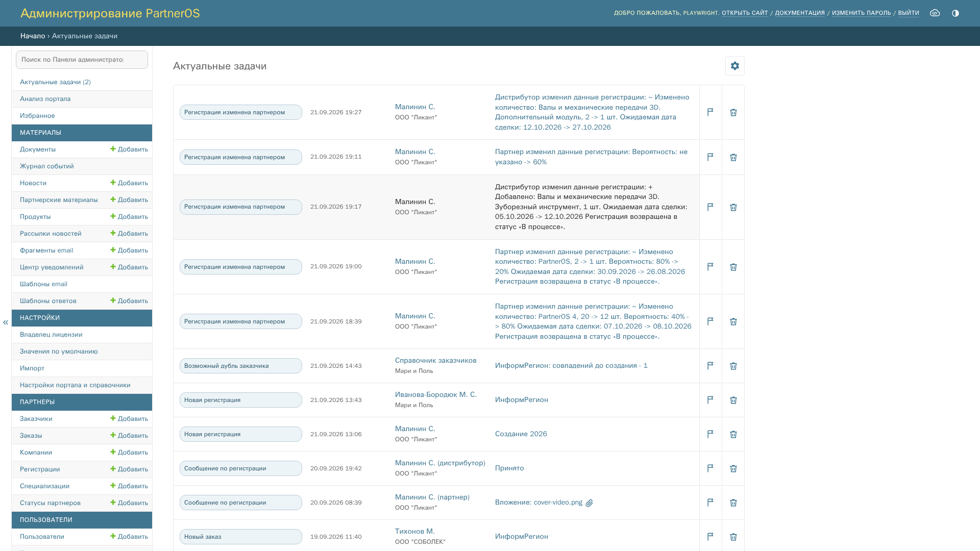Toggle the light/dark theme icon

pyautogui.click(x=955, y=13)
